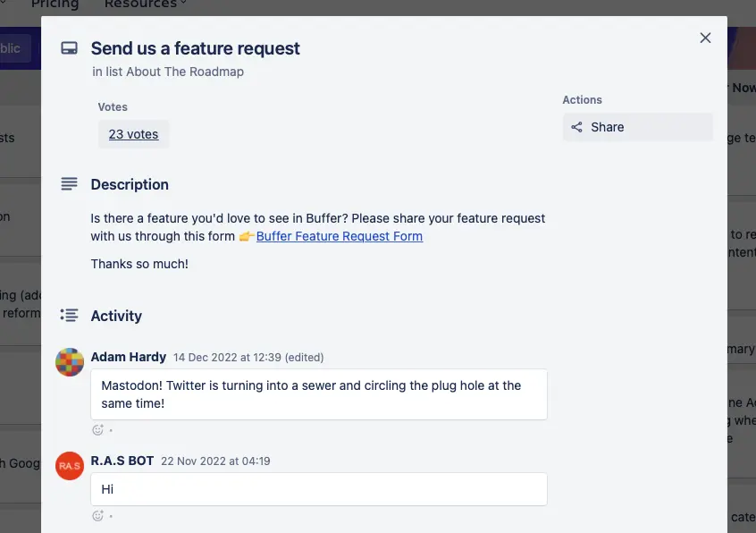Open the 23 votes list
Viewport: 756px width, 533px height.
133,134
